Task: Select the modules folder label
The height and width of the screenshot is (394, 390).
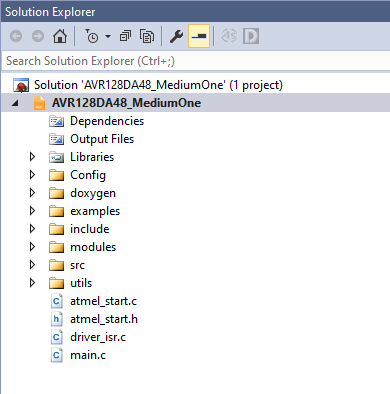Action: (x=93, y=247)
